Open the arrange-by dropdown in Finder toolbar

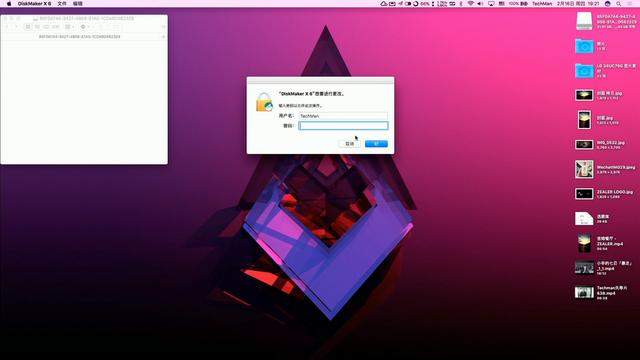[x=69, y=27]
